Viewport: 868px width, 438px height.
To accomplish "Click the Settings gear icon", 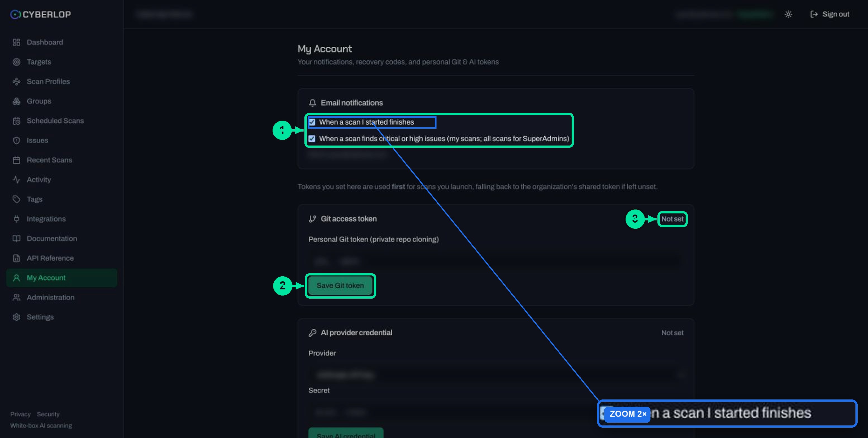I will point(16,317).
